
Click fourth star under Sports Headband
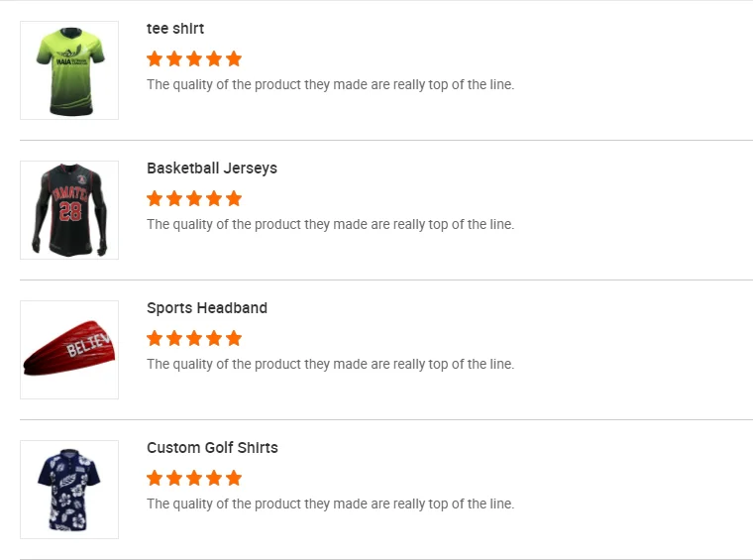coord(214,338)
